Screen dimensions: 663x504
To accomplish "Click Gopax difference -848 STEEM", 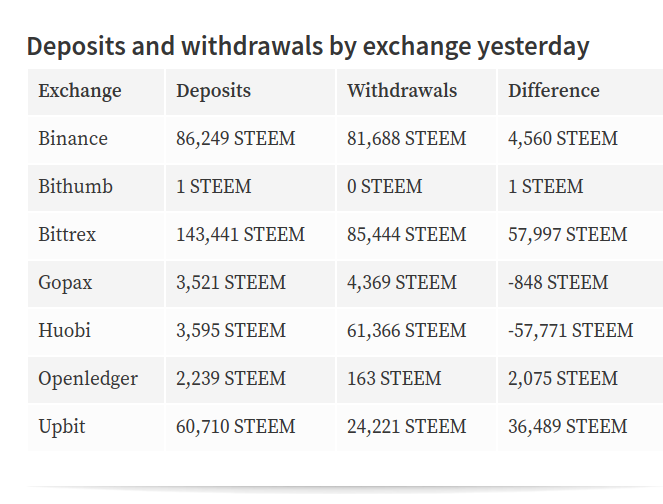I will coord(558,282).
